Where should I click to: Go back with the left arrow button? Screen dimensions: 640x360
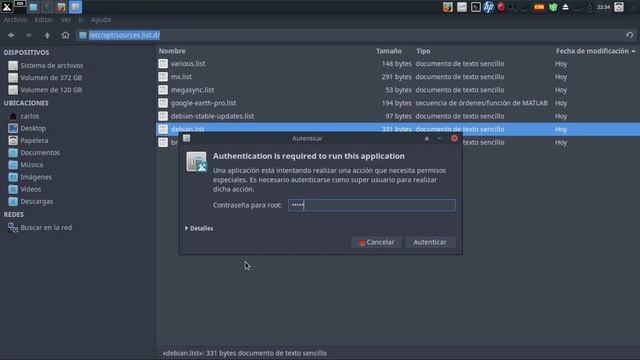click(11, 36)
